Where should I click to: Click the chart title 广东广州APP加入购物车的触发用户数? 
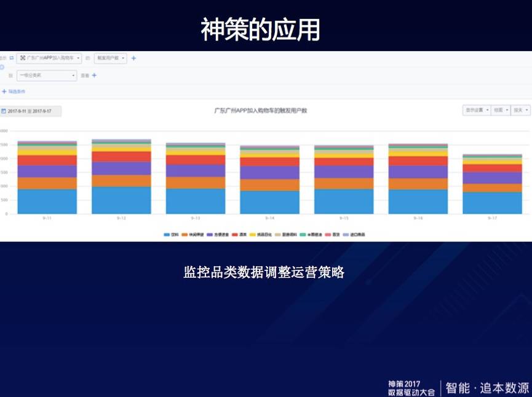pos(261,111)
